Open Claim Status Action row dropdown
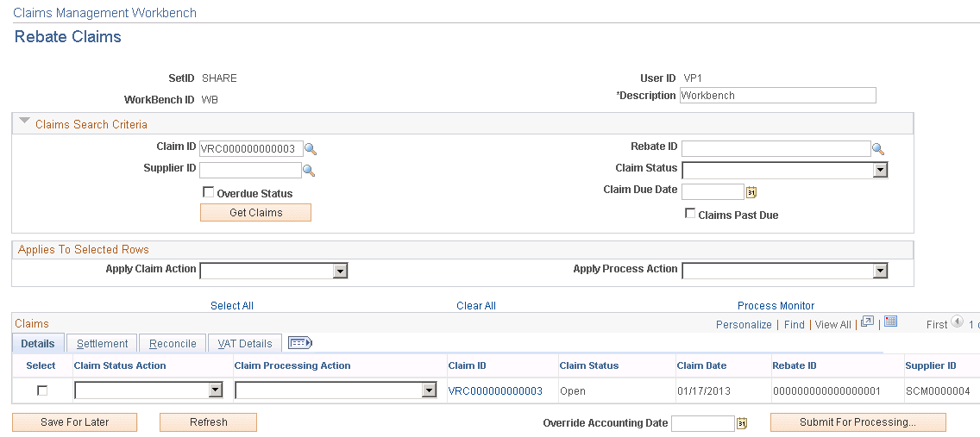This screenshot has height=437, width=980. [148, 390]
